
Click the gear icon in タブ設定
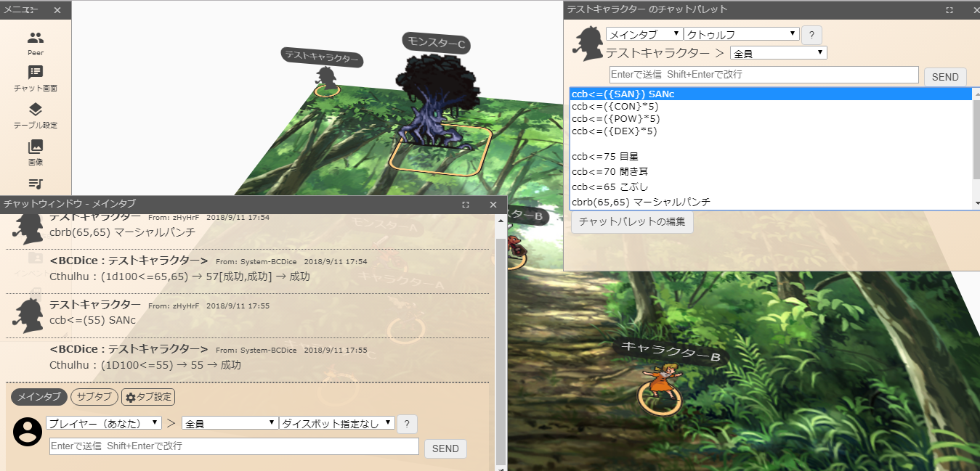click(131, 398)
